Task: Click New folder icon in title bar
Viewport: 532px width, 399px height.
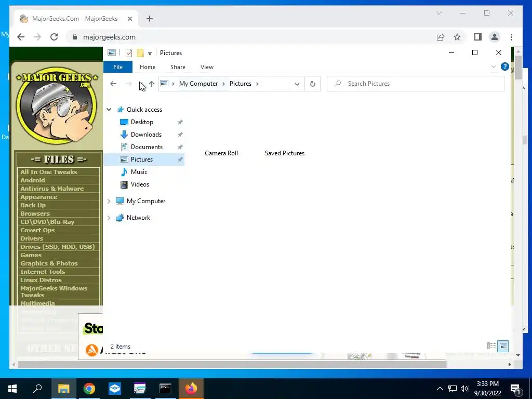Action: tap(140, 53)
